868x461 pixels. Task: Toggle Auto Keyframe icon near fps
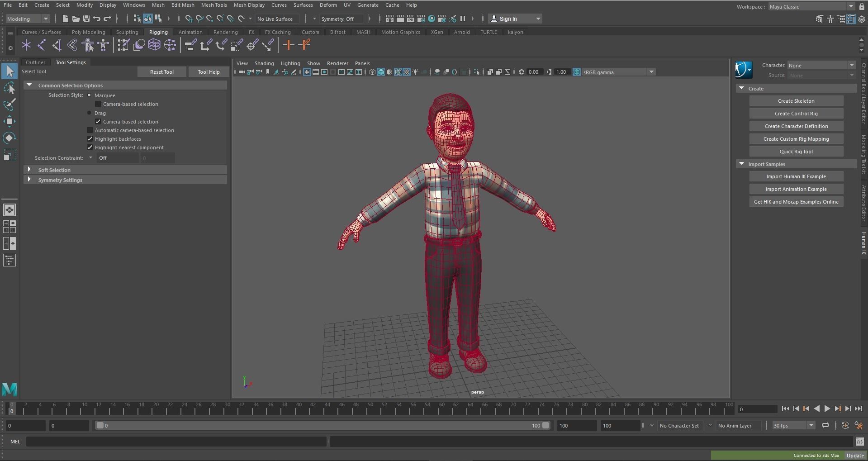point(845,425)
